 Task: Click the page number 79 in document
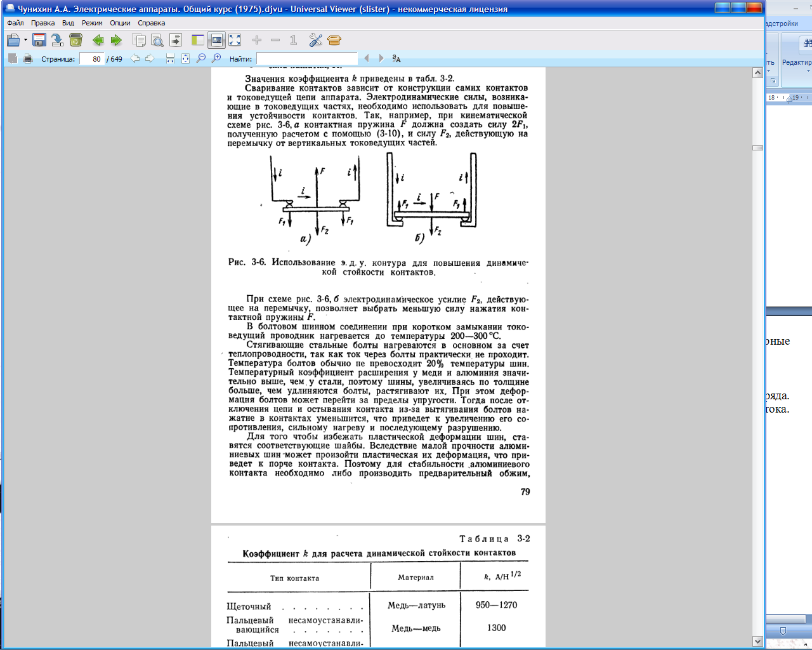point(525,492)
